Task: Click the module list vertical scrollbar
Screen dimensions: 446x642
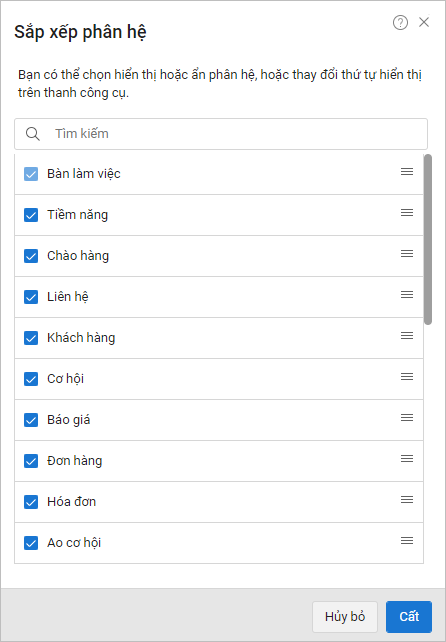Action: pos(428,240)
